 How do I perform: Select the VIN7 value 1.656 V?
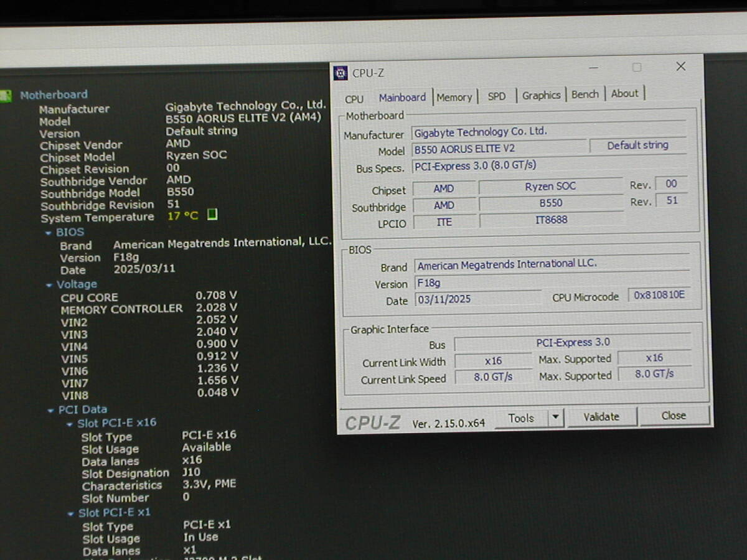pyautogui.click(x=218, y=380)
